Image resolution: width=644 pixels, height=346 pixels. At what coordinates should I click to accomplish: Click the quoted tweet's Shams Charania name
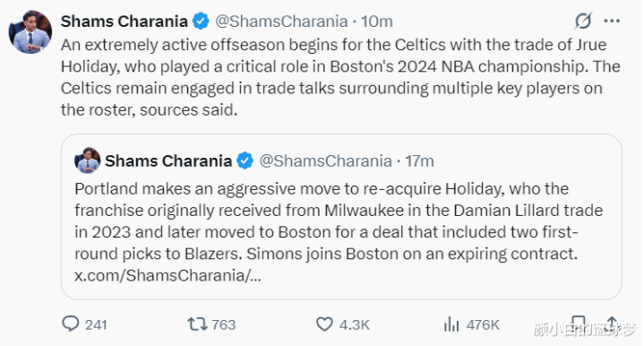tap(168, 160)
